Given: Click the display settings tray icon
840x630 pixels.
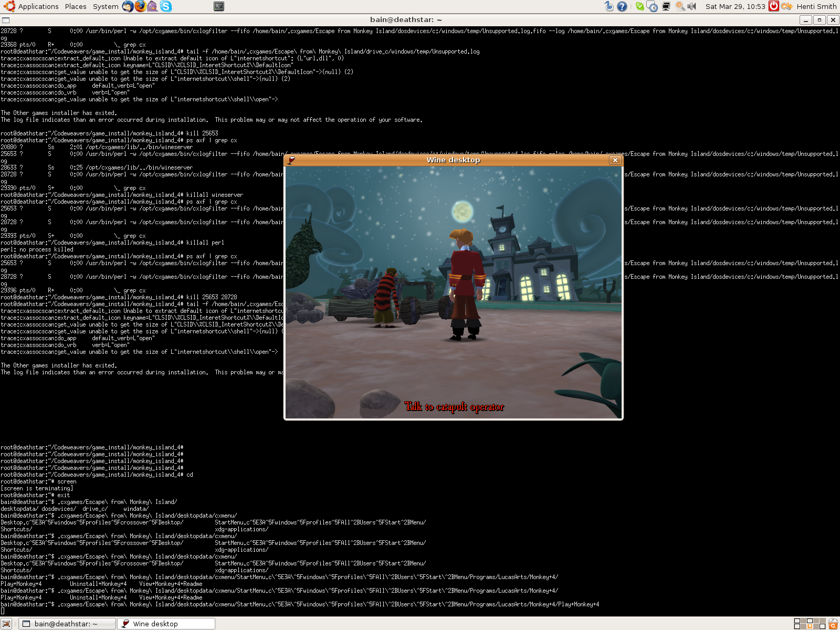Looking at the screenshot, I should point(666,6).
